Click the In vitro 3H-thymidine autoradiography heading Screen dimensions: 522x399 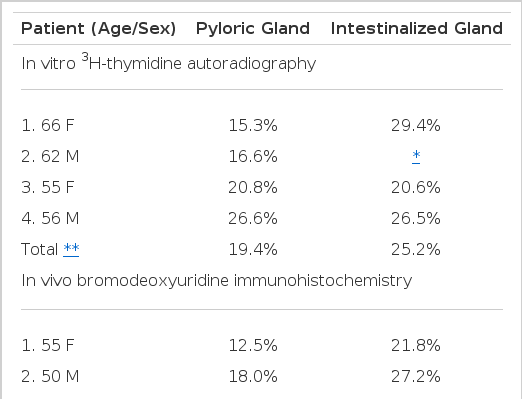pyautogui.click(x=169, y=63)
